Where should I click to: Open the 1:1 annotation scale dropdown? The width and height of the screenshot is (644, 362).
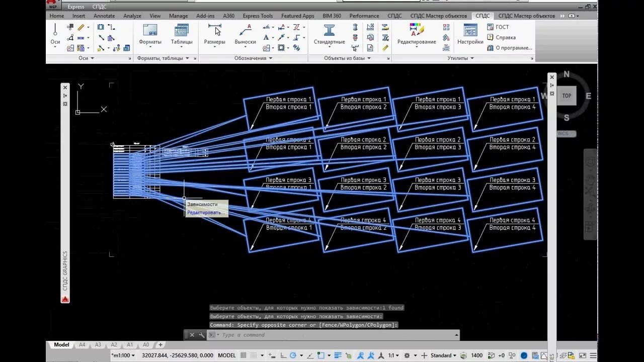(393, 355)
